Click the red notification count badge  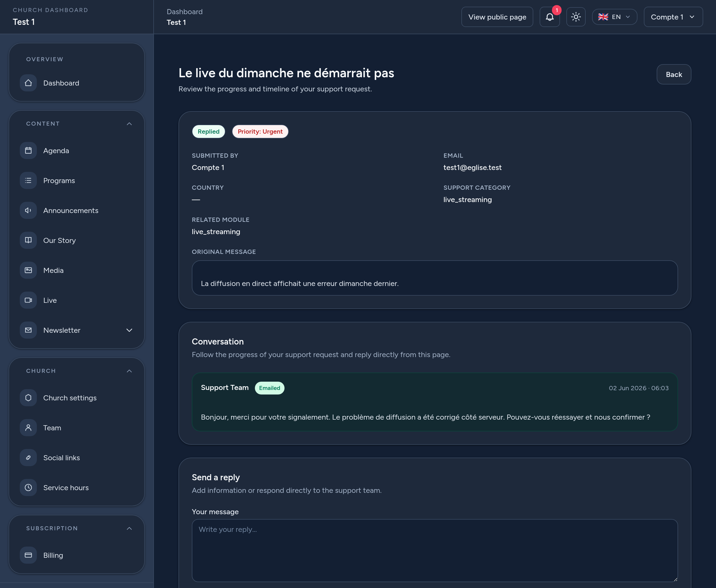pyautogui.click(x=557, y=10)
